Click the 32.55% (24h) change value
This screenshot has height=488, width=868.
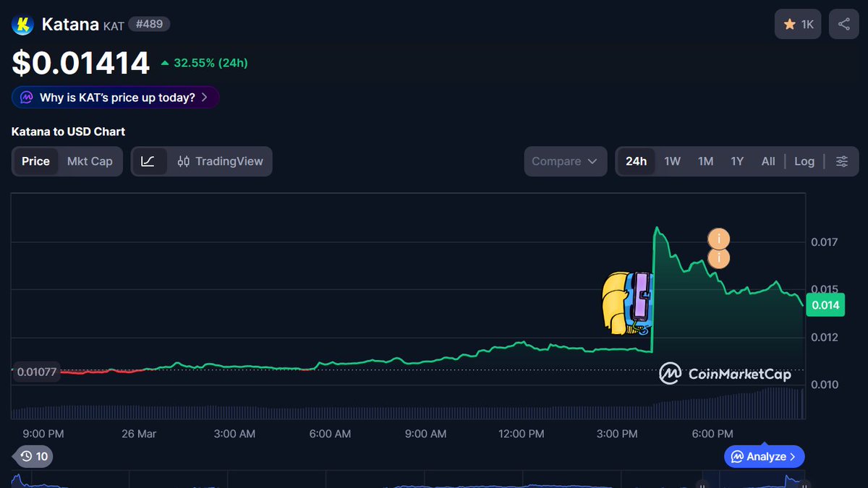tap(210, 63)
